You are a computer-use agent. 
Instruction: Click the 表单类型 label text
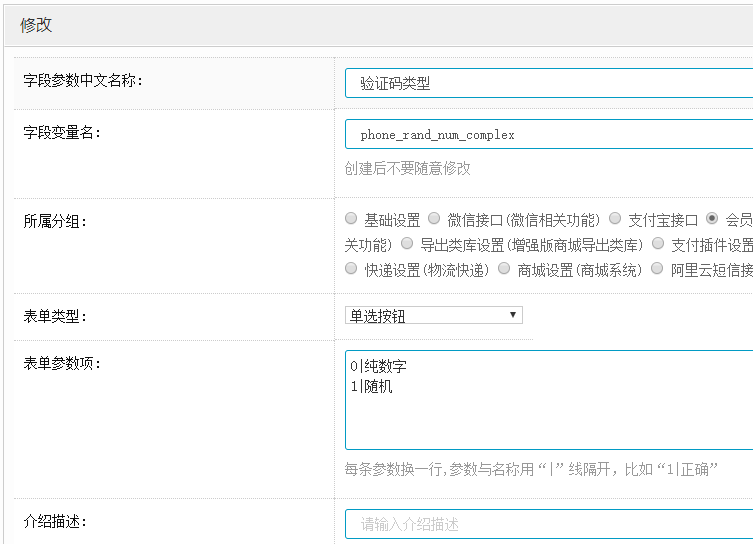55,316
